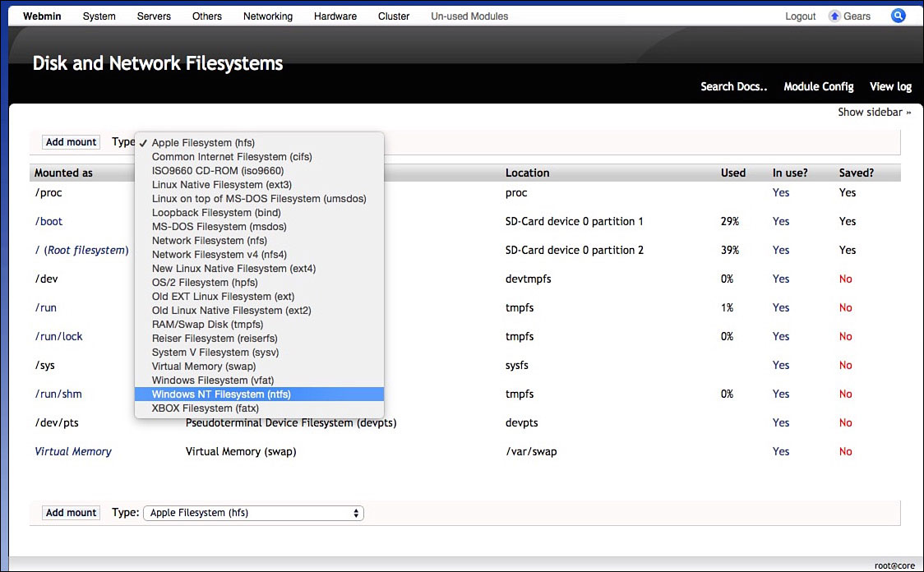The width and height of the screenshot is (924, 572).
Task: Choose MS-DOS Filesystem (msdos) option
Action: pos(259,226)
